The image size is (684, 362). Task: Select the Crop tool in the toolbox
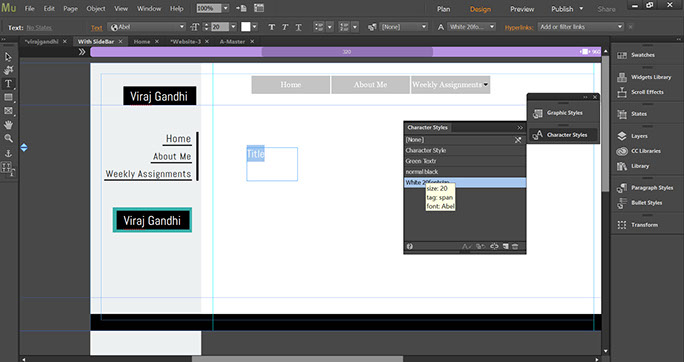(8, 70)
